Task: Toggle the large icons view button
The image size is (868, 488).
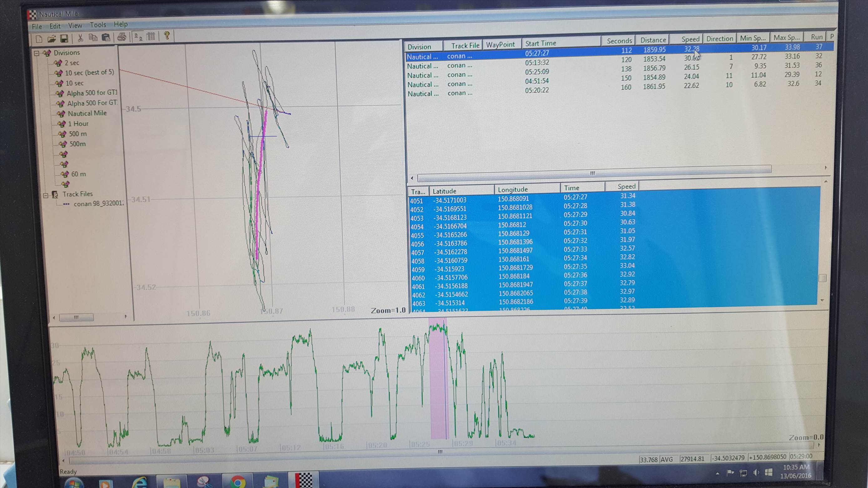Action: point(138,37)
